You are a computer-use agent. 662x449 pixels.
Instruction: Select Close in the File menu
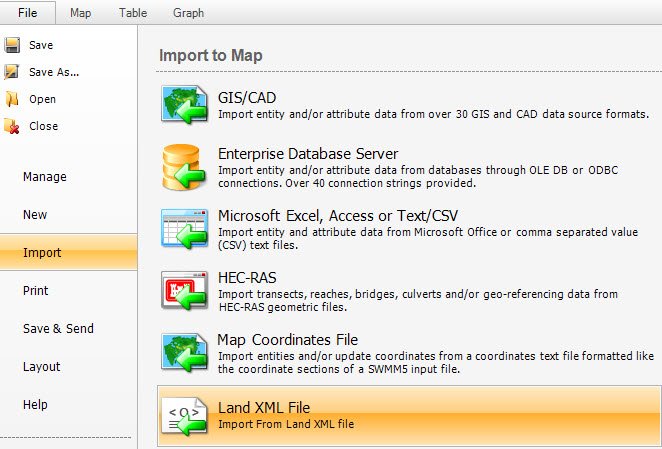tap(43, 126)
